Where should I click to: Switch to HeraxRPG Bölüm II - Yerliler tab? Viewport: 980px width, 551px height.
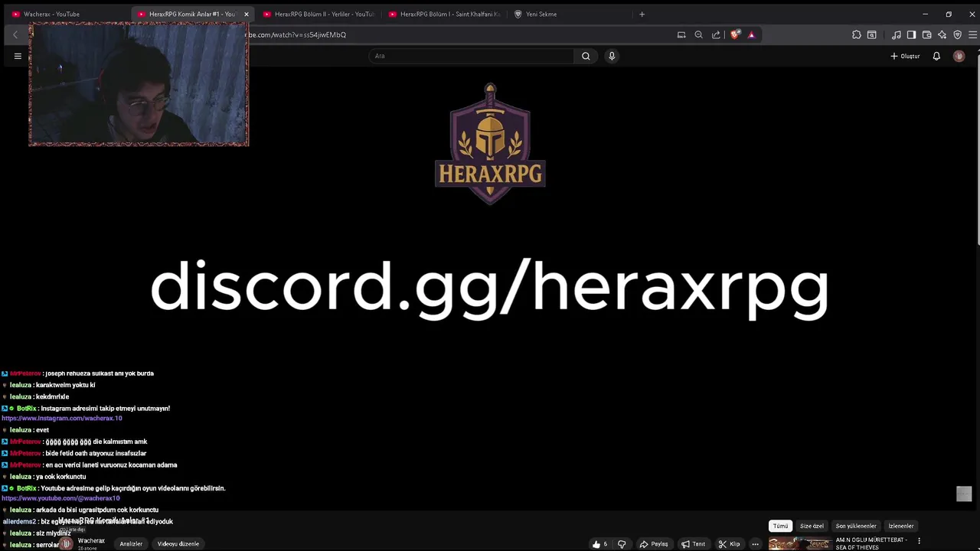318,14
